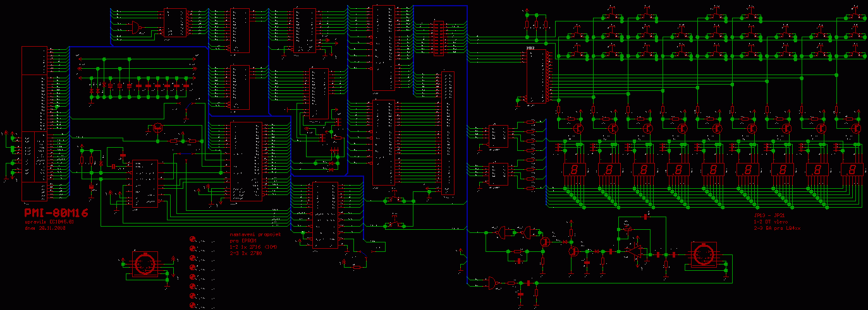Click the IC labeled IO2

pos(538,76)
